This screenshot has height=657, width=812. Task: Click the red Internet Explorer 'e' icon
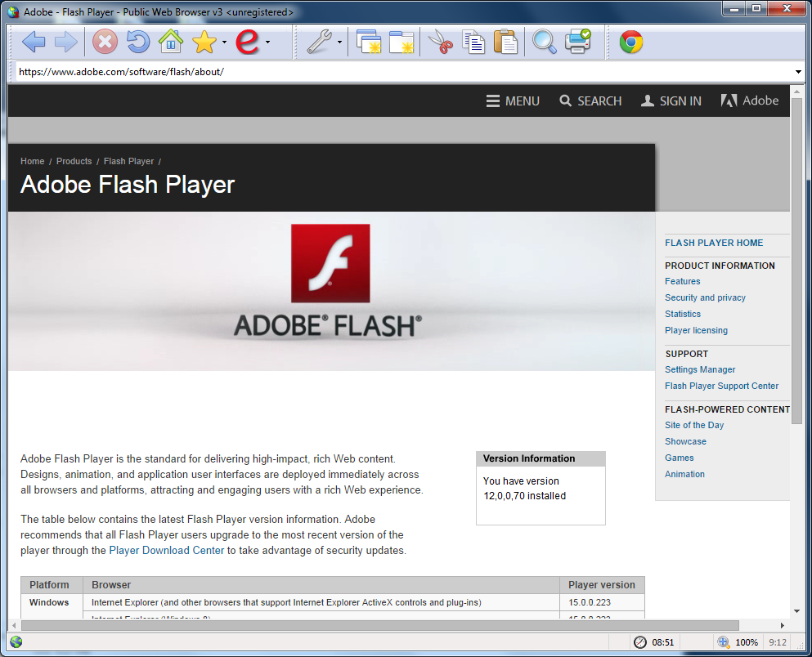click(x=247, y=42)
